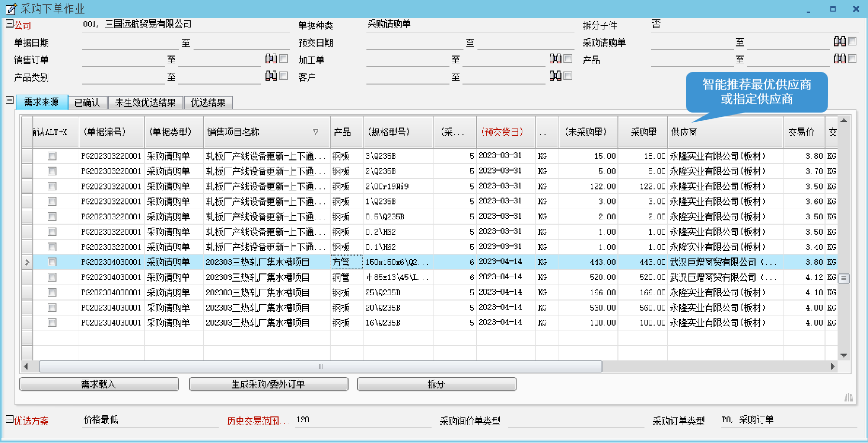Open binoculars lookup for 产品 range
This screenshot has height=443, width=868.
[x=840, y=59]
